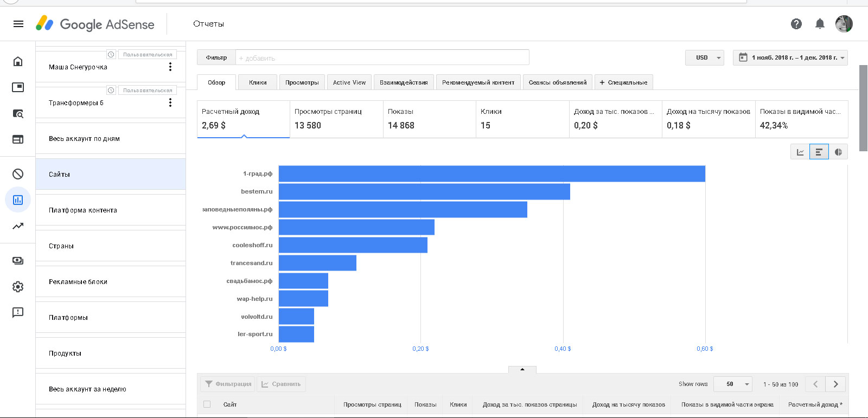The width and height of the screenshot is (868, 418).
Task: Open Blocking controls sidebar icon
Action: pyautogui.click(x=18, y=174)
